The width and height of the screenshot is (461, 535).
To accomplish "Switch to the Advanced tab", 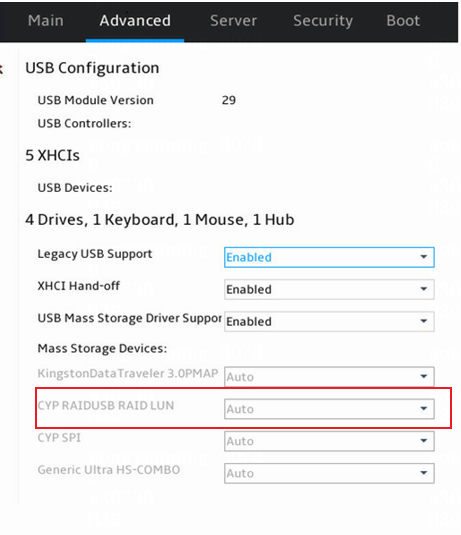I will (135, 21).
